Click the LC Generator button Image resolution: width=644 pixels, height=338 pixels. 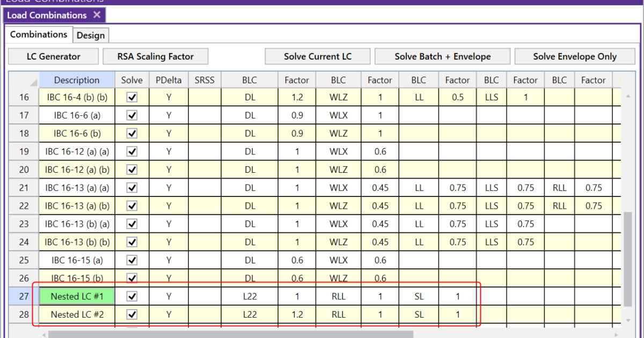point(53,56)
